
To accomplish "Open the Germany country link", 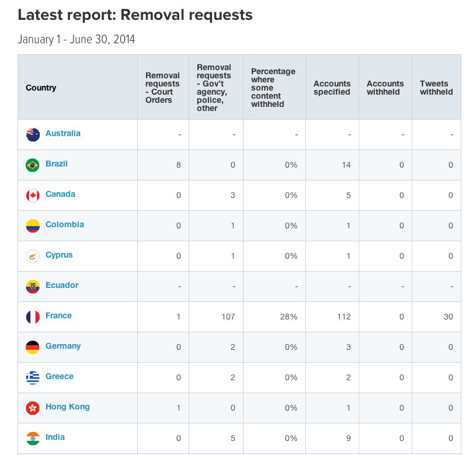I will (63, 346).
